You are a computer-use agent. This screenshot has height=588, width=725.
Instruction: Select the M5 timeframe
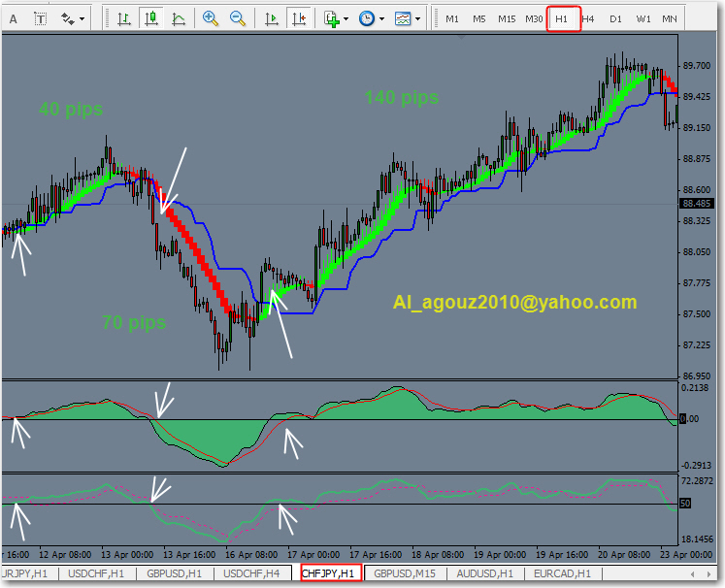pos(479,19)
